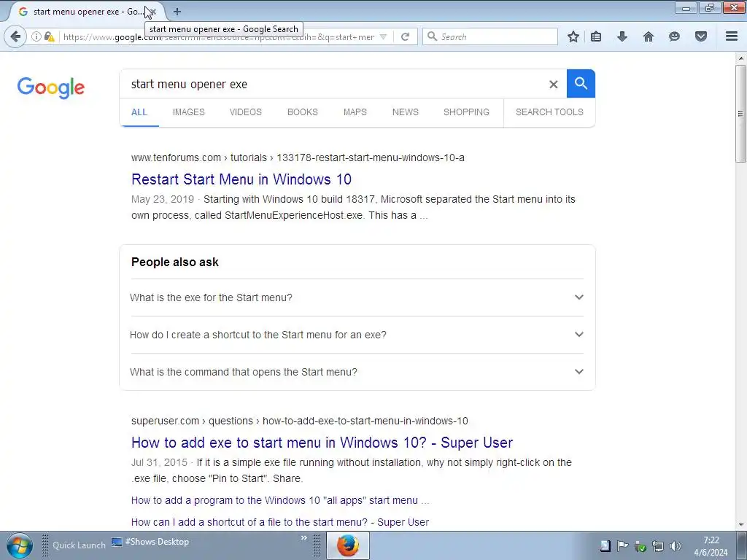747x560 pixels.
Task: Switch to the ALL results tab
Action: click(139, 112)
